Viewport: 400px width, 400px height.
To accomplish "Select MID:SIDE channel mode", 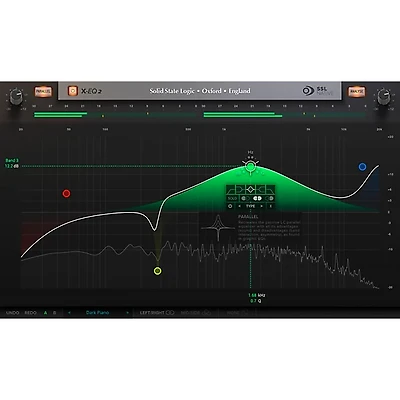I will click(x=196, y=313).
